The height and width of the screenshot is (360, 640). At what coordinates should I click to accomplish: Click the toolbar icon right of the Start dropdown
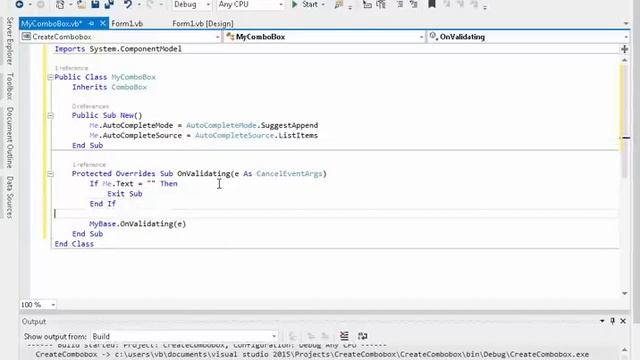[x=339, y=4]
